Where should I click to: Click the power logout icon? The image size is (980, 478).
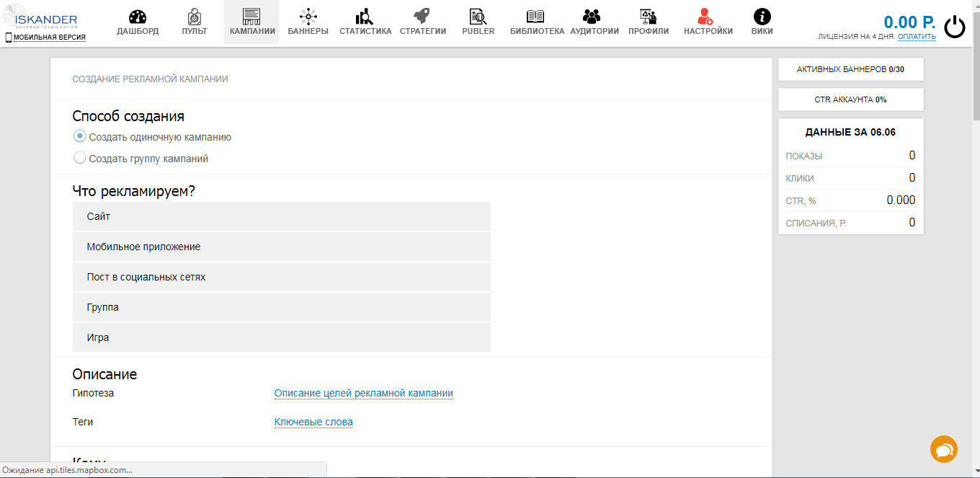click(x=955, y=27)
